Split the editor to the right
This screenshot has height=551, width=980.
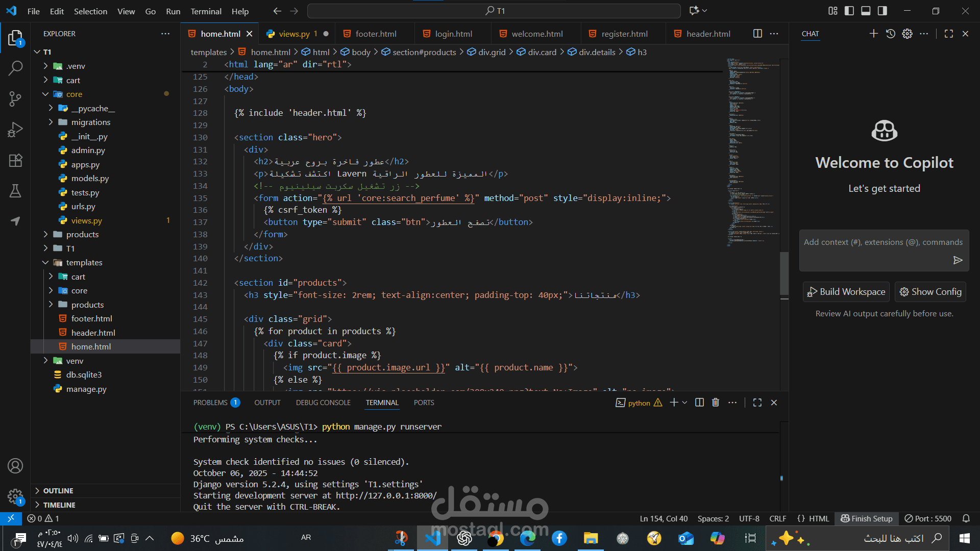click(757, 34)
